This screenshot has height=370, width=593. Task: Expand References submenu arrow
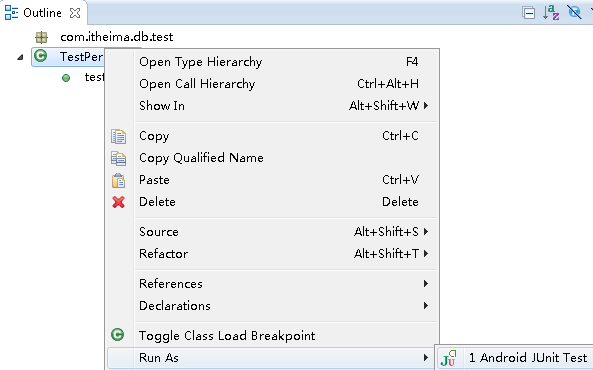pos(426,284)
